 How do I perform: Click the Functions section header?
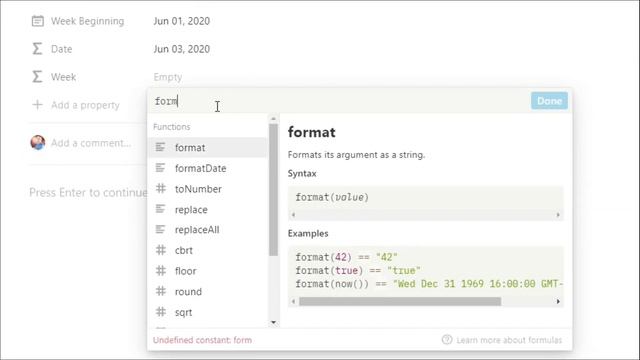172,127
